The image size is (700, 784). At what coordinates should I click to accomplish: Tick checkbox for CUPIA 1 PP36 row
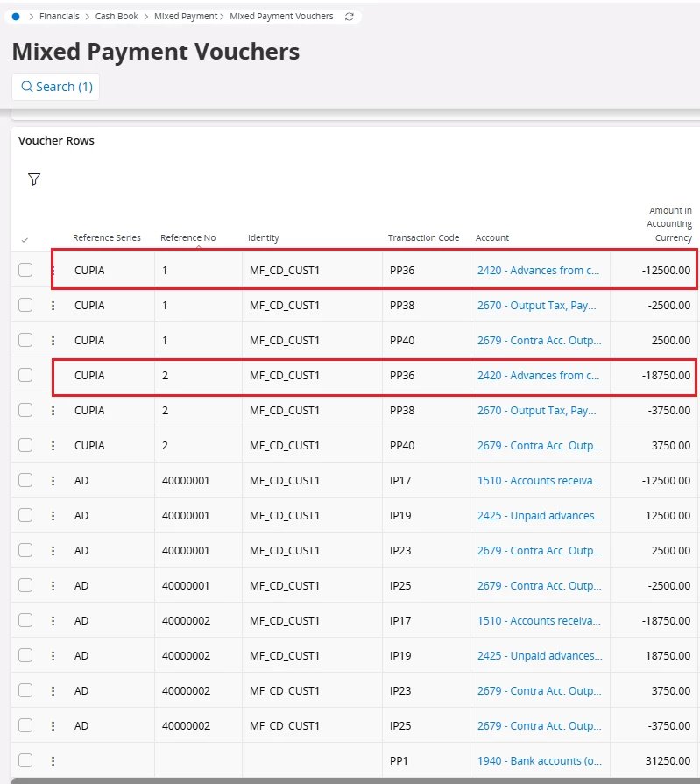click(25, 270)
